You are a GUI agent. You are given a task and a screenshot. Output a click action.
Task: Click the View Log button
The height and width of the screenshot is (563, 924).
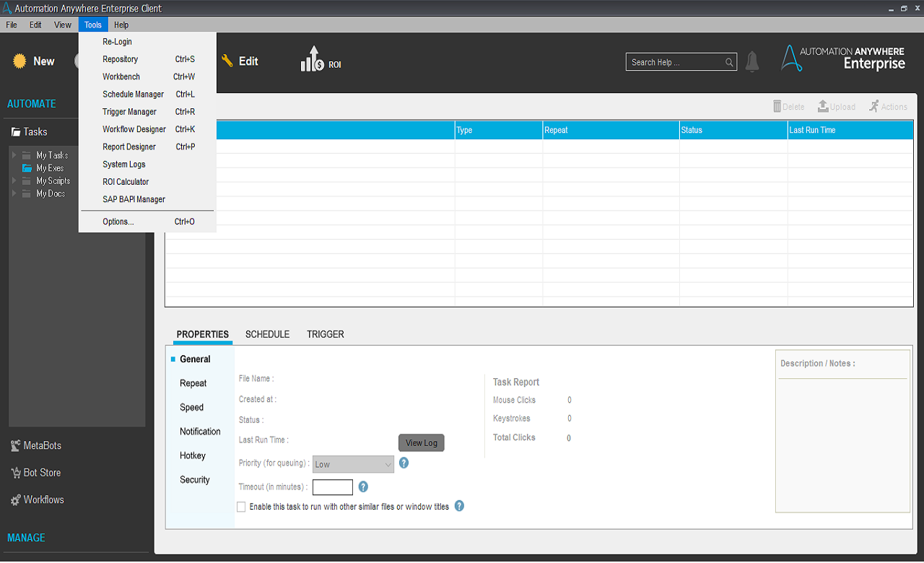(421, 443)
